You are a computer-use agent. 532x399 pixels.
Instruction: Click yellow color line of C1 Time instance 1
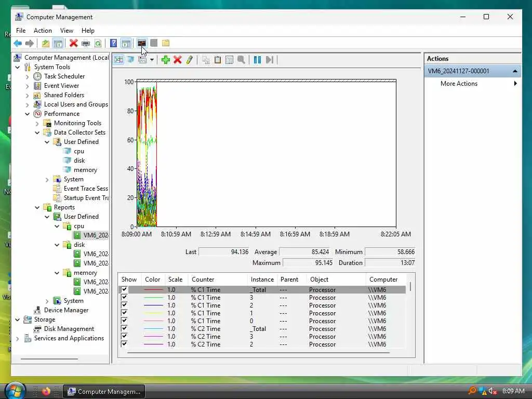(x=153, y=313)
